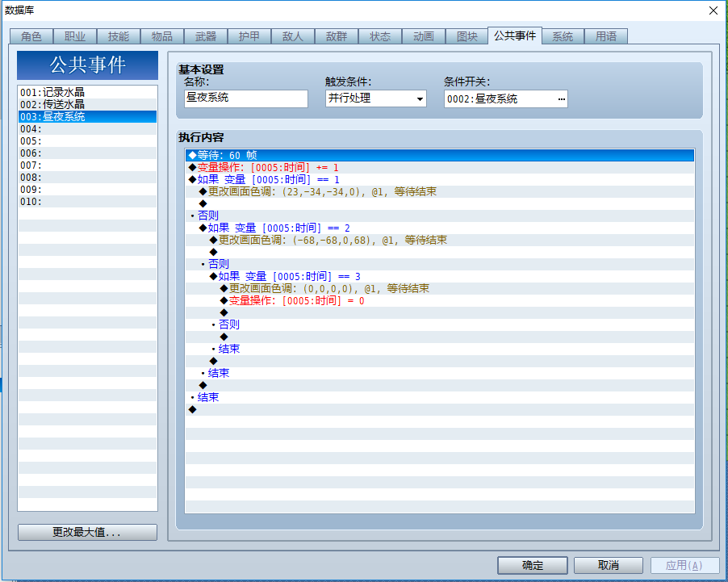Open the 技能 tab
The height and width of the screenshot is (582, 728).
point(119,36)
